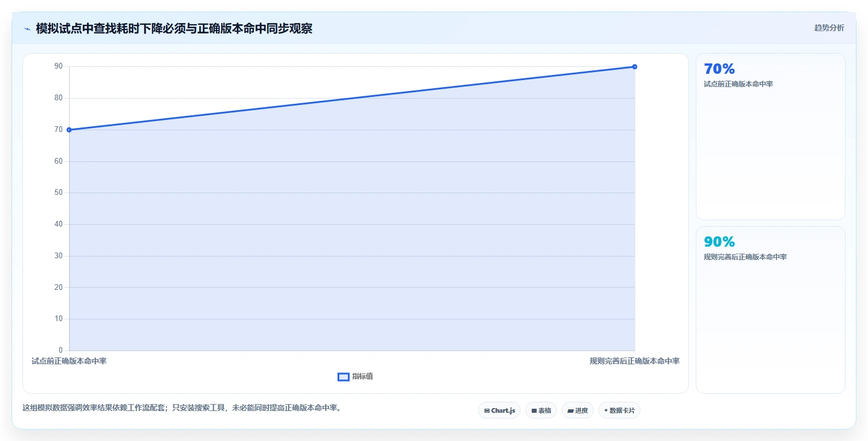Select the 数据卡片 tag chip
This screenshot has height=441, width=868.
tap(619, 410)
